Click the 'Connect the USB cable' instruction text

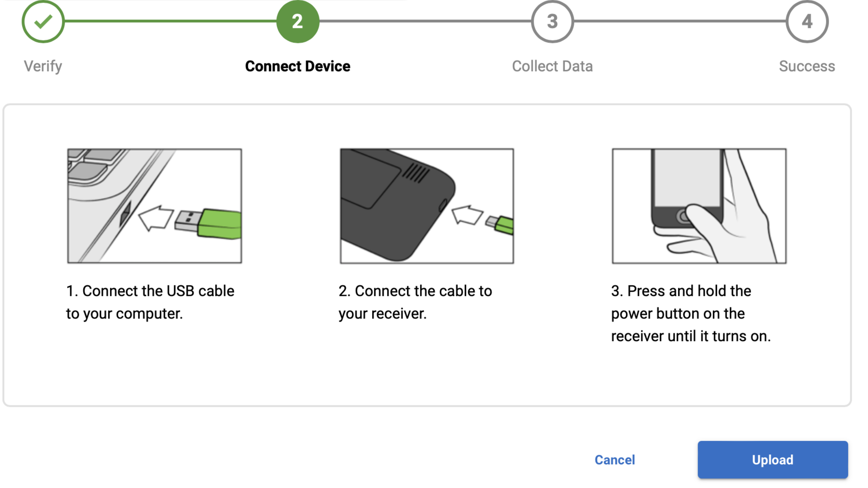click(x=150, y=302)
